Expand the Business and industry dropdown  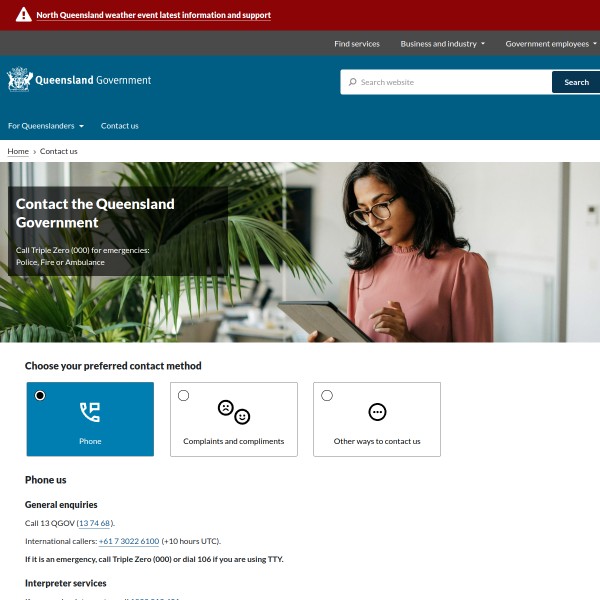443,44
